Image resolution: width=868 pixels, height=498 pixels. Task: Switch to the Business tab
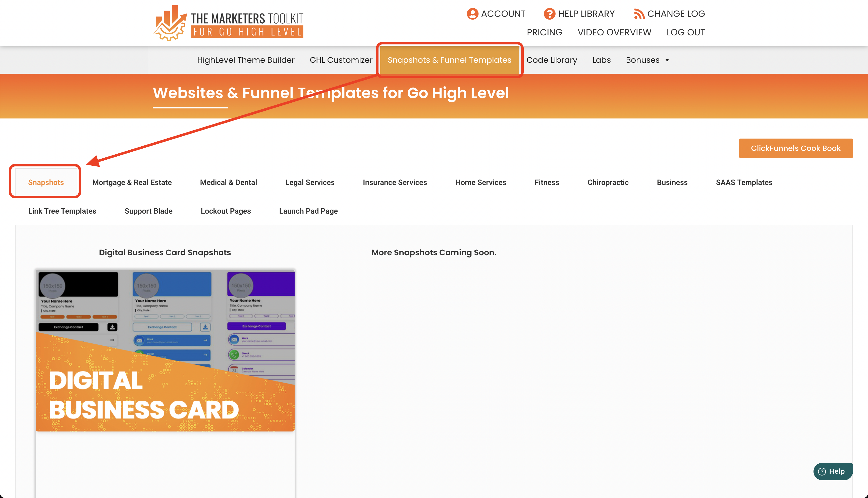[x=672, y=182]
